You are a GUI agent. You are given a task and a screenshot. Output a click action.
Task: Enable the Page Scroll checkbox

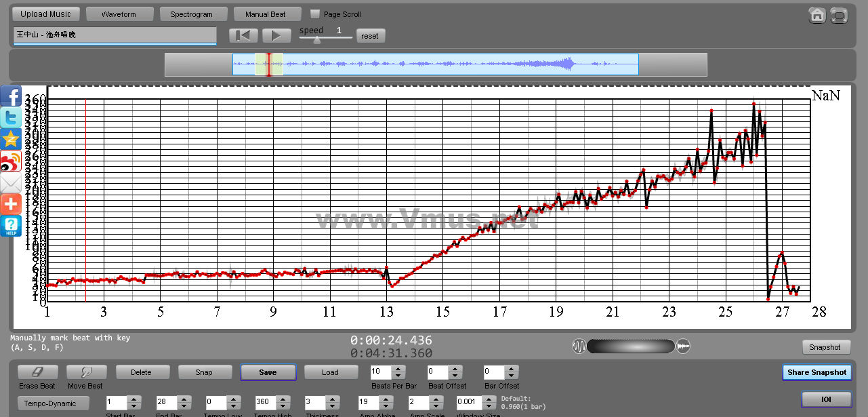pyautogui.click(x=314, y=14)
